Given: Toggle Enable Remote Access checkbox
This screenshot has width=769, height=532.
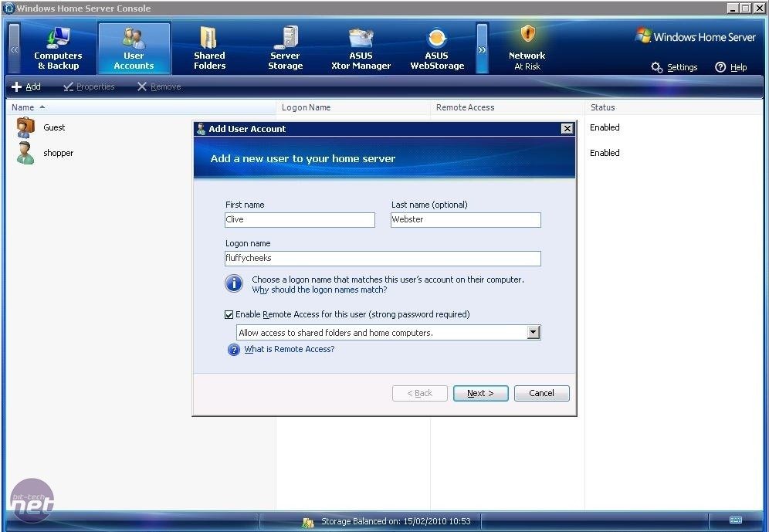Looking at the screenshot, I should (229, 315).
